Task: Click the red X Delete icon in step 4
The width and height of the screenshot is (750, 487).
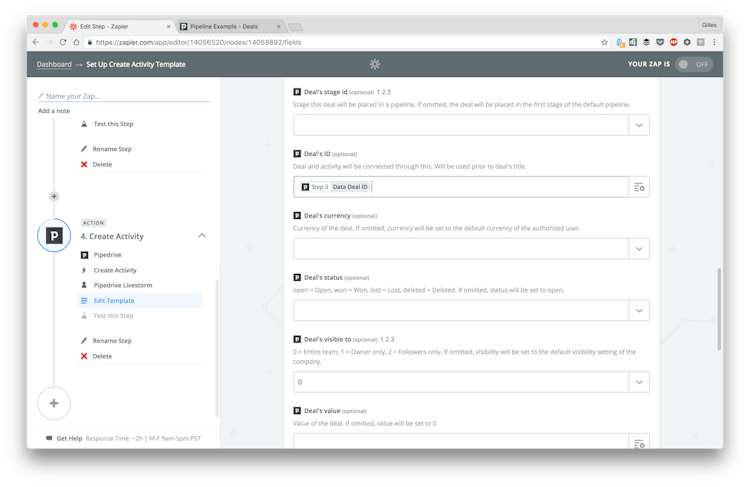Action: click(84, 356)
